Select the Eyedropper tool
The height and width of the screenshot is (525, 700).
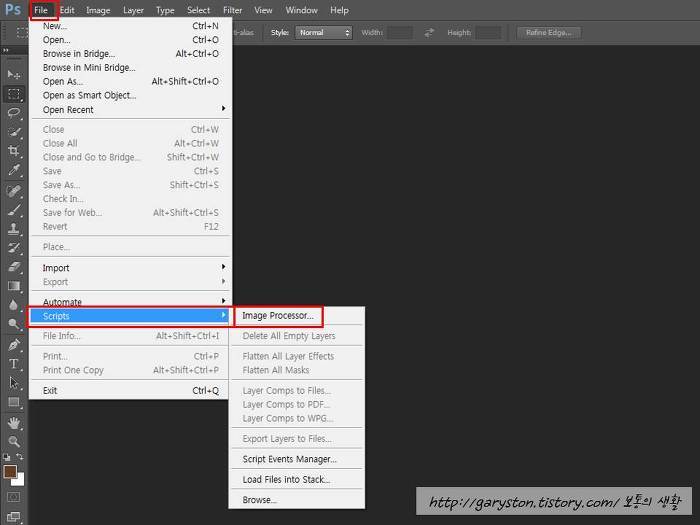point(14,170)
